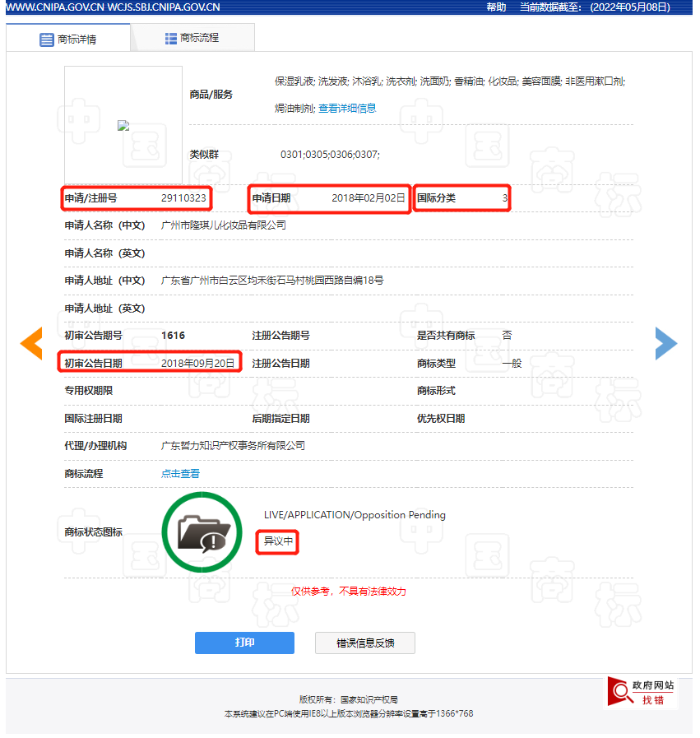Click the 商品/服务 field label
Viewport: 700px width, 738px height.
[x=211, y=95]
